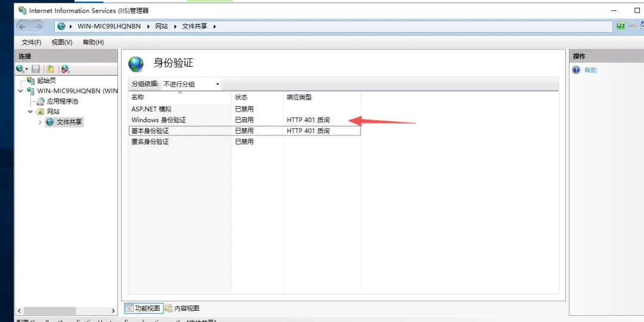Click the IIS Manager title bar icon

pos(22,10)
